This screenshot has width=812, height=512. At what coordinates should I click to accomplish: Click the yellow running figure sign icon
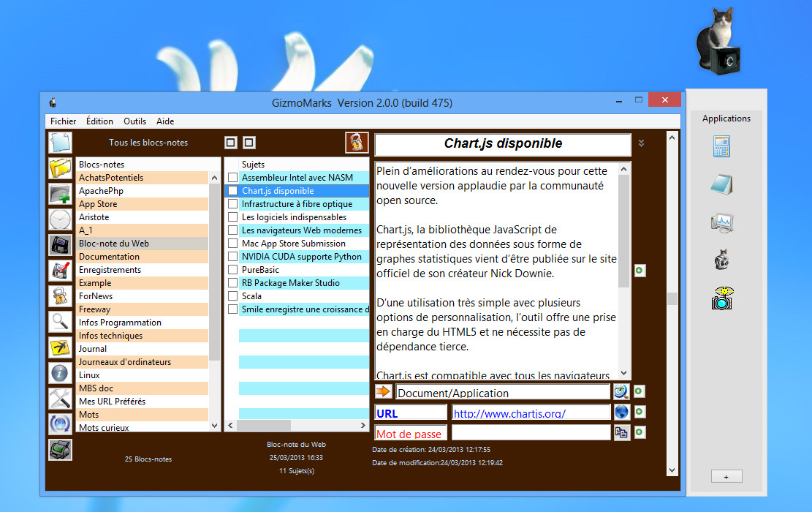coord(60,347)
